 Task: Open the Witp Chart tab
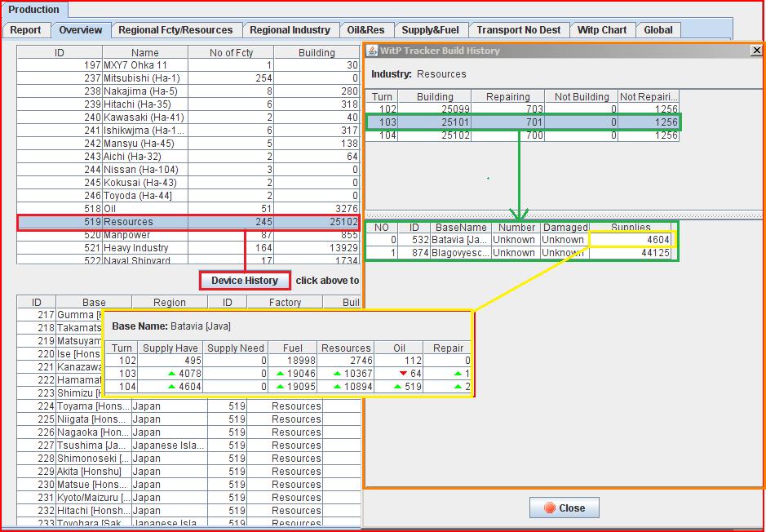602,30
